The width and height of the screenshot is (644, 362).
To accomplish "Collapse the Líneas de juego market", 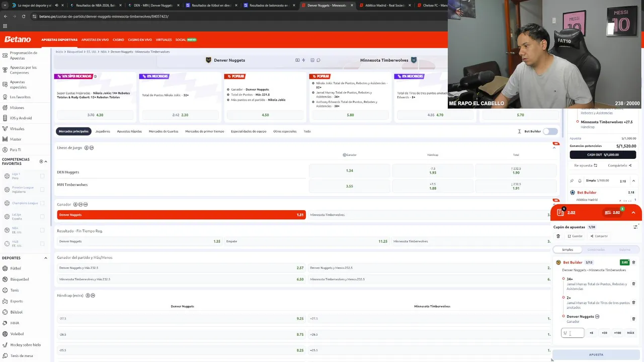I will click(554, 148).
